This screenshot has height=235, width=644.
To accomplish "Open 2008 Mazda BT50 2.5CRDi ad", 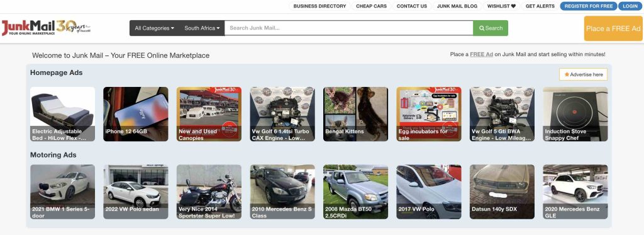I will [x=356, y=192].
